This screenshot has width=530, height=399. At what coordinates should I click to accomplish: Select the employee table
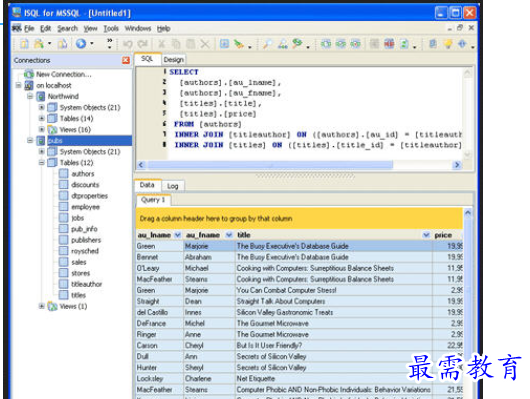(86, 207)
